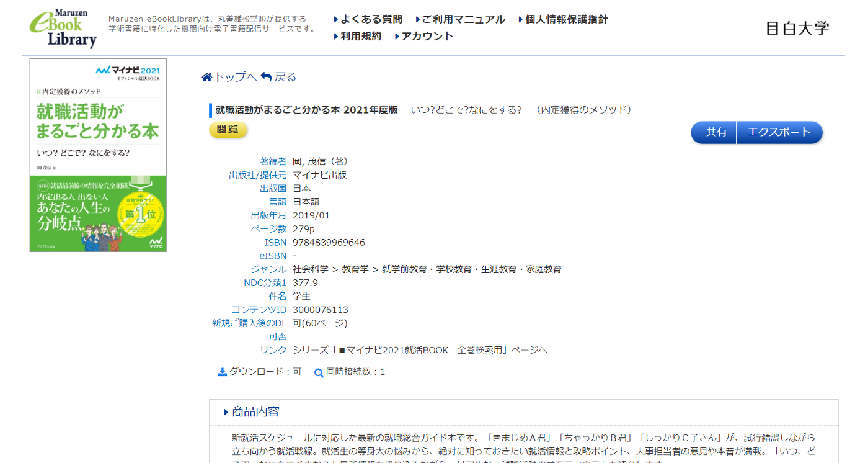Click the ISBN value 9784839969646

tap(329, 242)
